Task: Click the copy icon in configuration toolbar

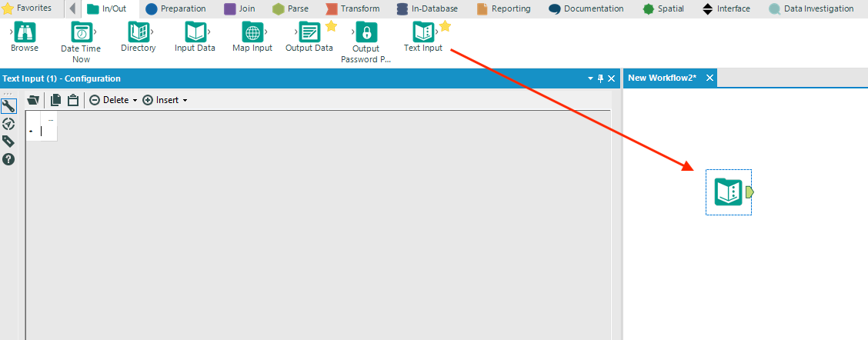Action: click(x=56, y=100)
